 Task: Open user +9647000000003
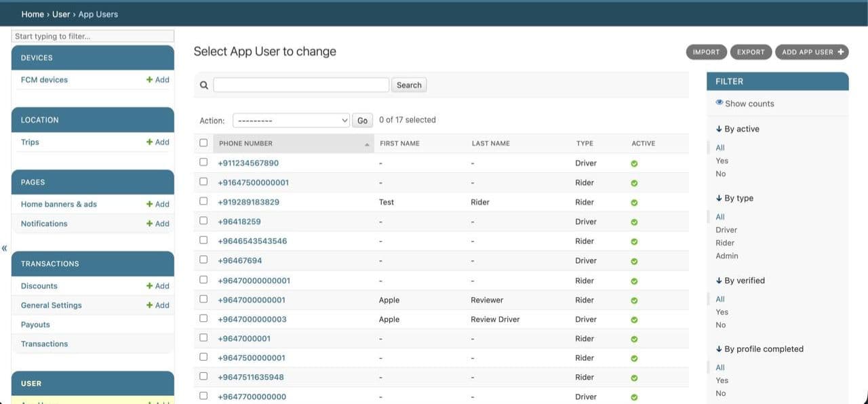coord(252,319)
